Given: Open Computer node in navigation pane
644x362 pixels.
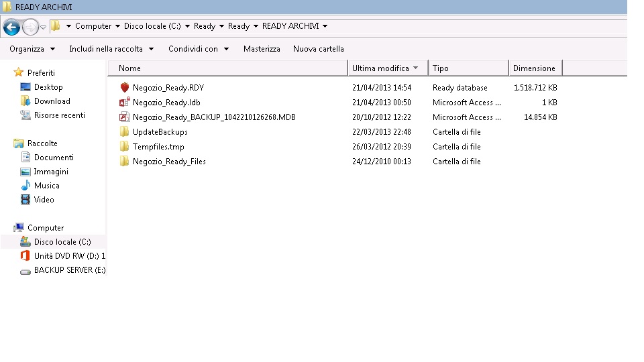Looking at the screenshot, I should pos(46,228).
